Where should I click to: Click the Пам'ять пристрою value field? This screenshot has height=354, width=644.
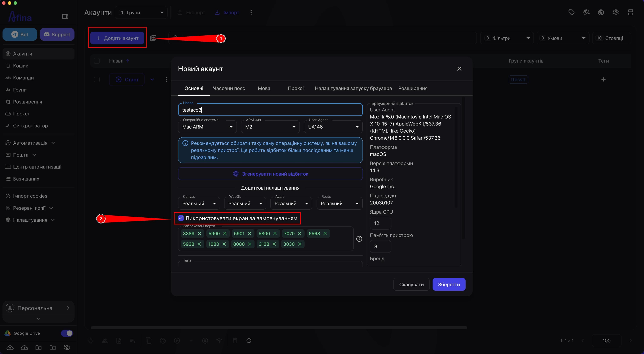click(x=380, y=246)
